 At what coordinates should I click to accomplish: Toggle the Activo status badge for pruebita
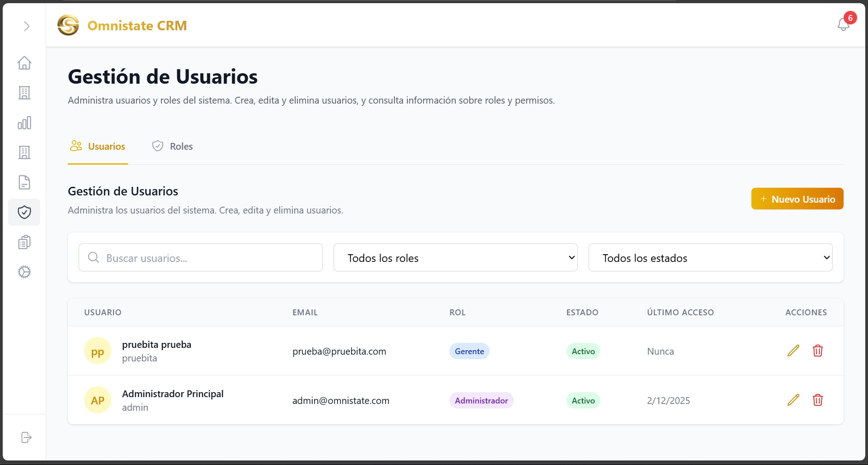click(x=583, y=351)
